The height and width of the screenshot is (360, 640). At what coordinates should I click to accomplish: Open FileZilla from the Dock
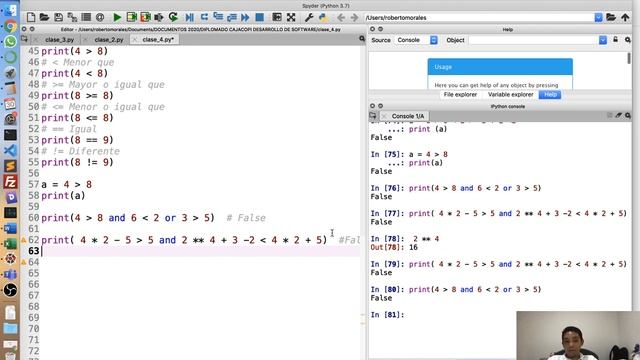click(x=10, y=182)
